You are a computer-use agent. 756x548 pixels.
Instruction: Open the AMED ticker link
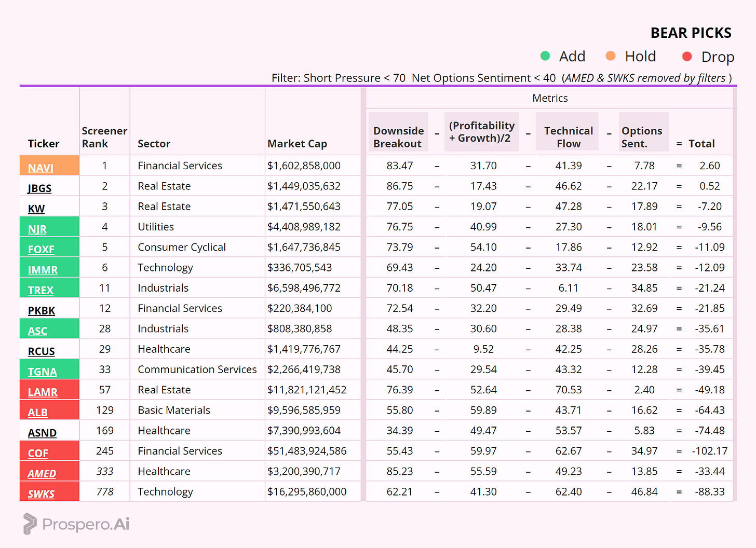42,473
